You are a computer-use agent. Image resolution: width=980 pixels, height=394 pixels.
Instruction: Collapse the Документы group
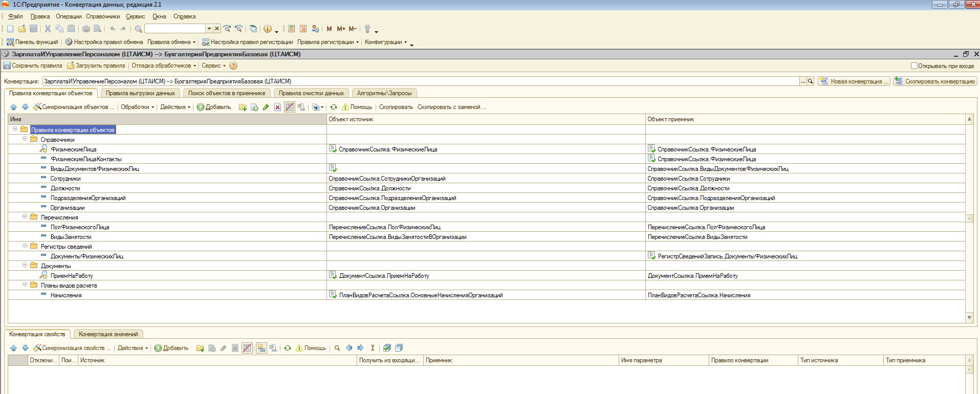pyautogui.click(x=25, y=265)
